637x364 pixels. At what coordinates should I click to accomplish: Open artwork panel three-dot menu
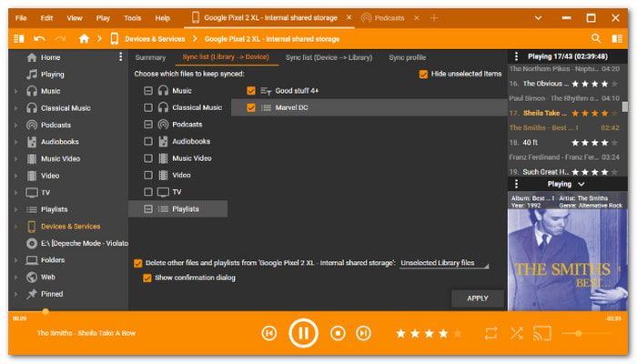coord(516,184)
